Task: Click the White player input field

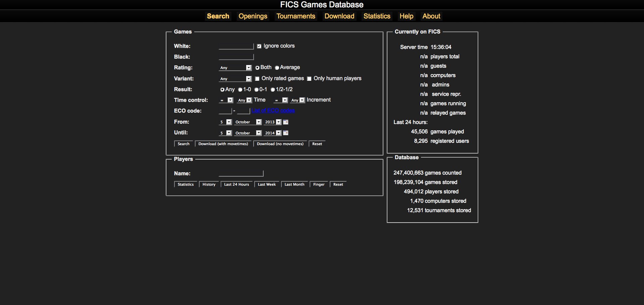Action: pos(236,46)
